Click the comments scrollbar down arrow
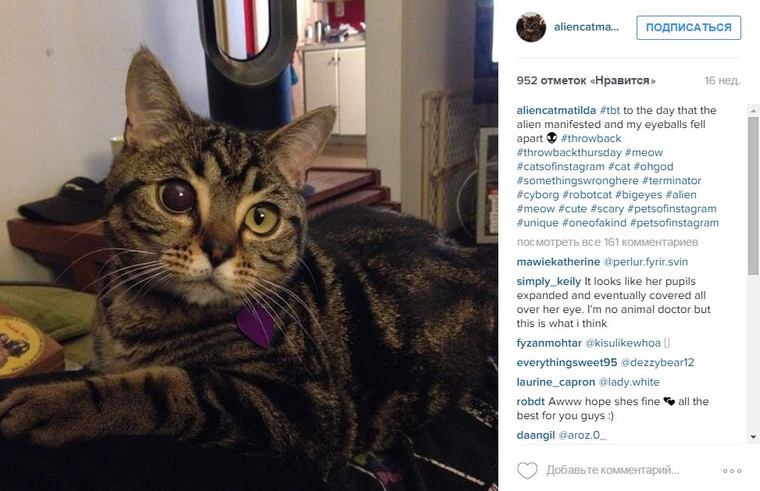The image size is (760, 491). click(753, 437)
